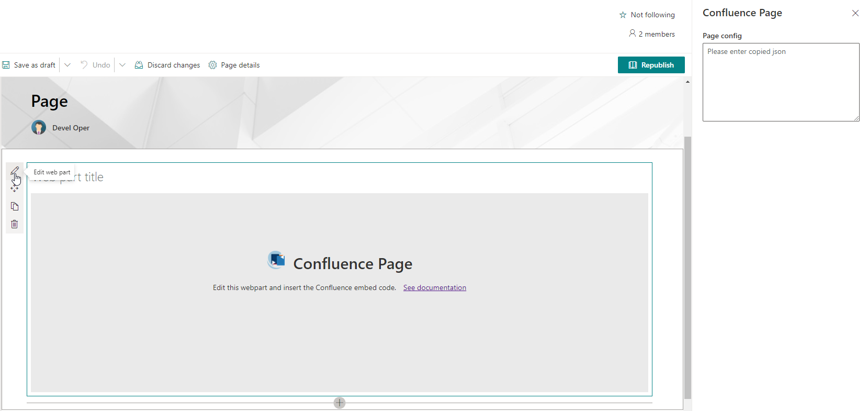
Task: Close the Confluence Page properties panel
Action: tap(855, 13)
